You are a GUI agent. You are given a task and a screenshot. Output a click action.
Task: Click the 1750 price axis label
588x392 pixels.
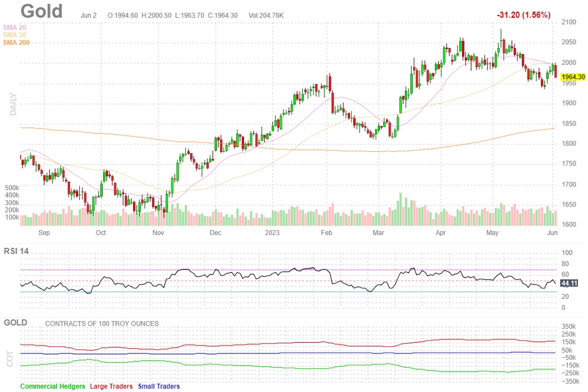tap(569, 164)
